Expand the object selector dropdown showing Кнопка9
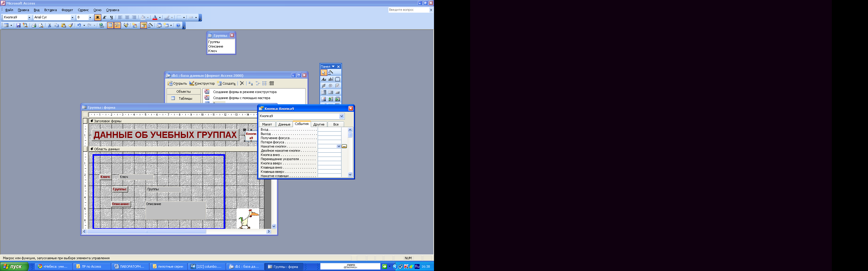This screenshot has height=271, width=868. [x=29, y=17]
